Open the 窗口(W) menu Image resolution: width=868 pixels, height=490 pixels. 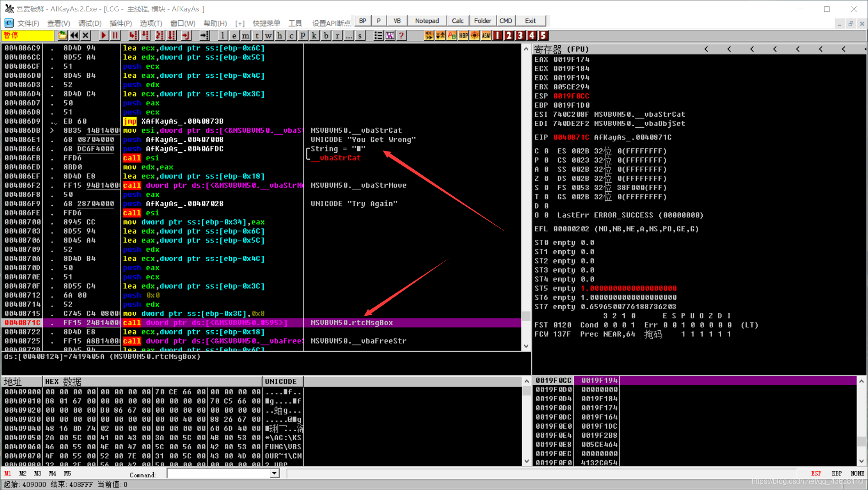(x=183, y=23)
